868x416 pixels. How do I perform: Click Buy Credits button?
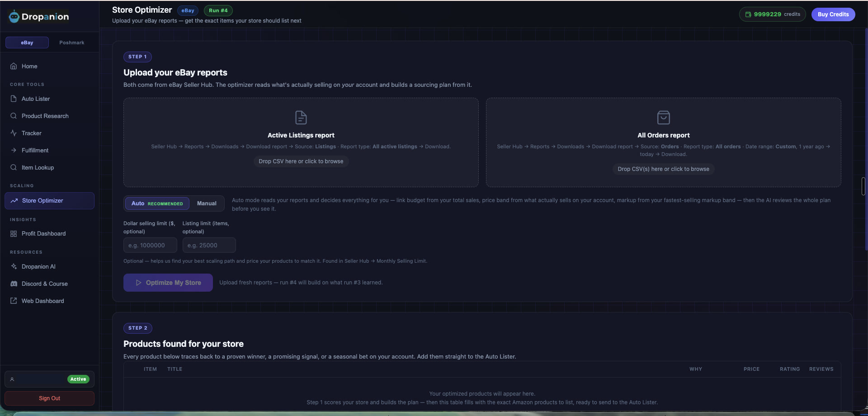pyautogui.click(x=833, y=14)
